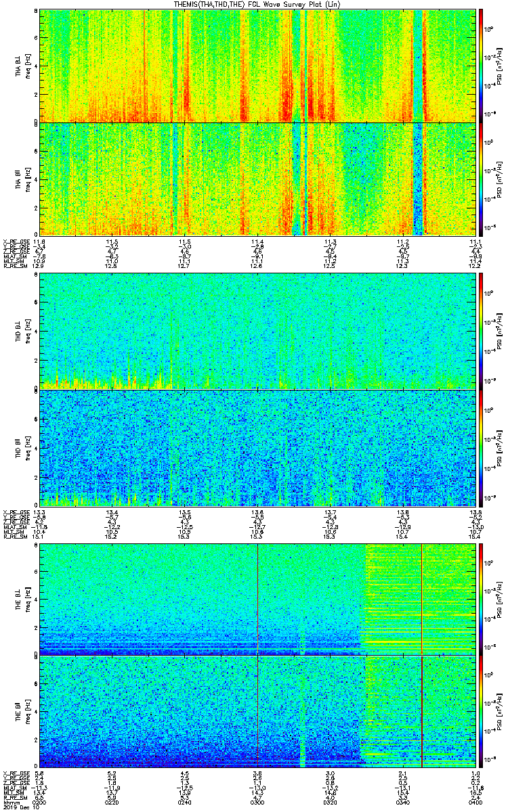Click R_RE_SM row label under THD panels
This screenshot has width=508, height=812.
click(14, 537)
